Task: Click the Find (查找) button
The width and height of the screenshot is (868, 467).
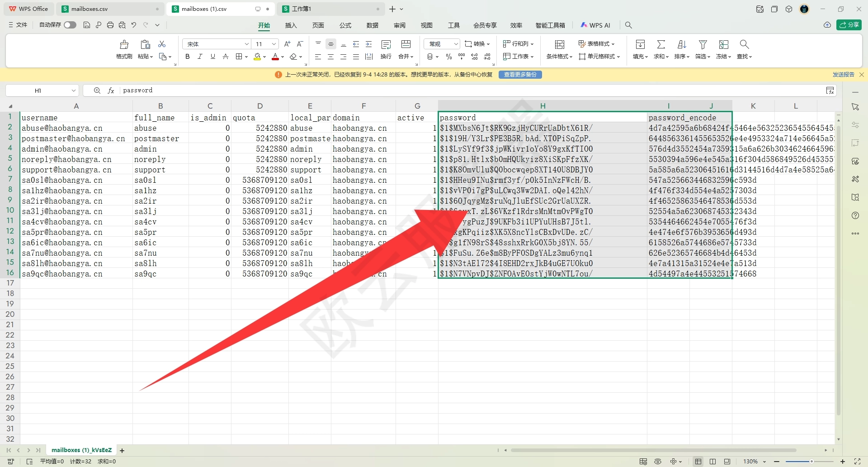Action: pyautogui.click(x=744, y=49)
